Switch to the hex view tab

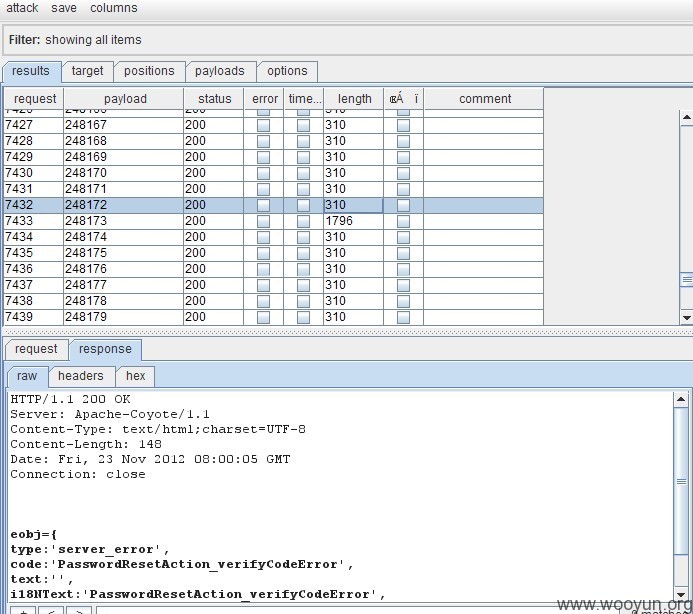[136, 376]
